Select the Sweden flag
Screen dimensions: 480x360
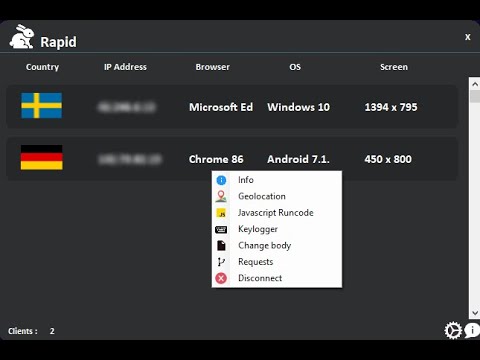tap(42, 106)
